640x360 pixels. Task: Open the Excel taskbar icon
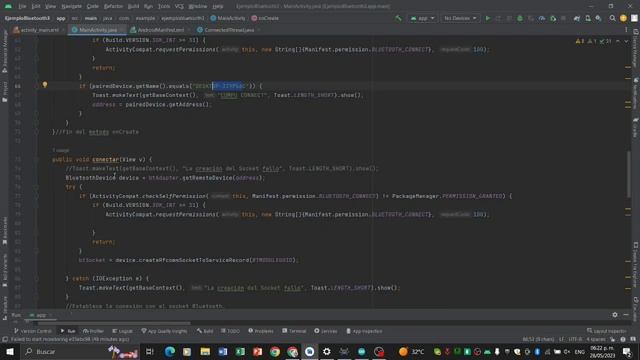[x=240, y=351]
